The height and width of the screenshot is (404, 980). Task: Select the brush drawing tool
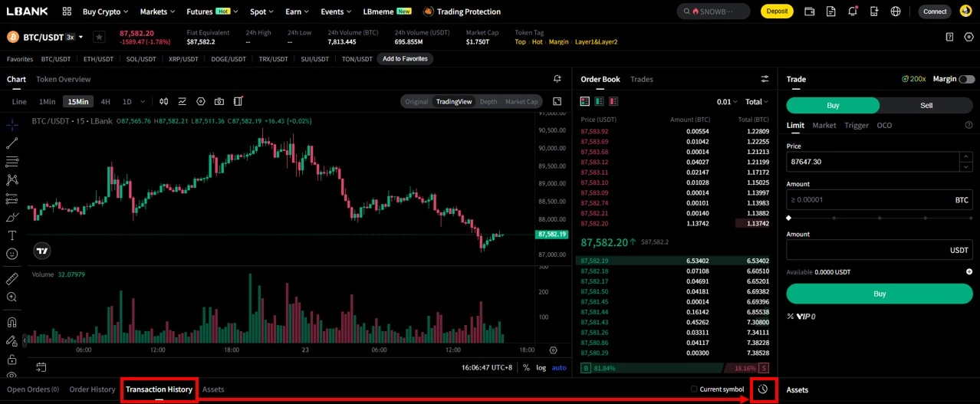tap(12, 217)
